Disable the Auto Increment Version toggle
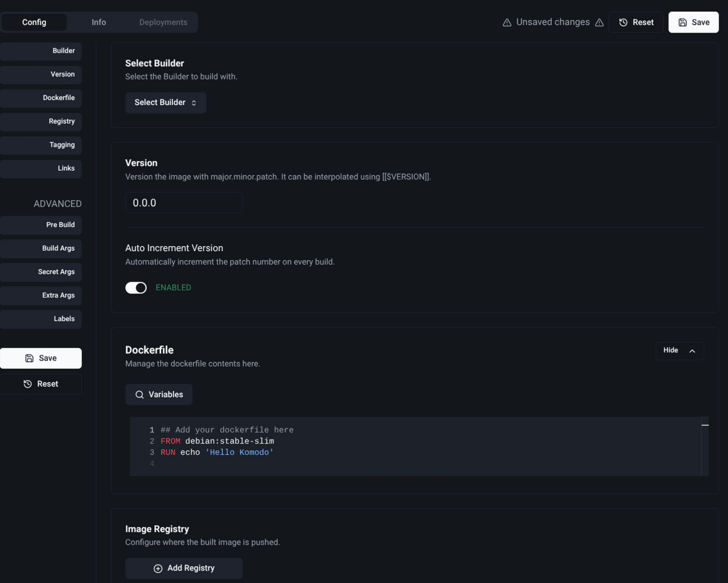The width and height of the screenshot is (728, 583). coord(136,288)
